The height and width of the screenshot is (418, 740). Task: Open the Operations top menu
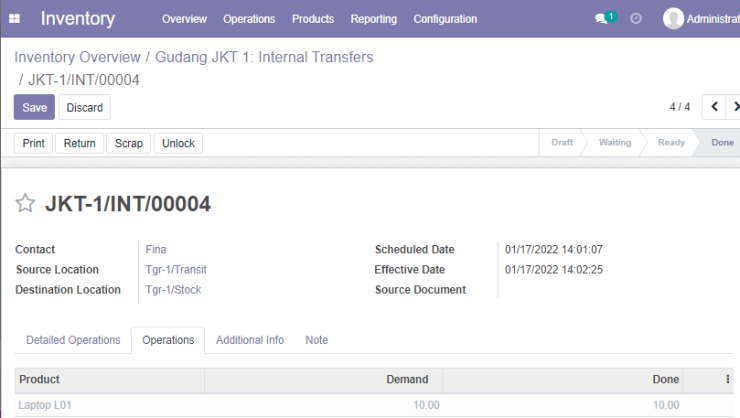point(249,19)
